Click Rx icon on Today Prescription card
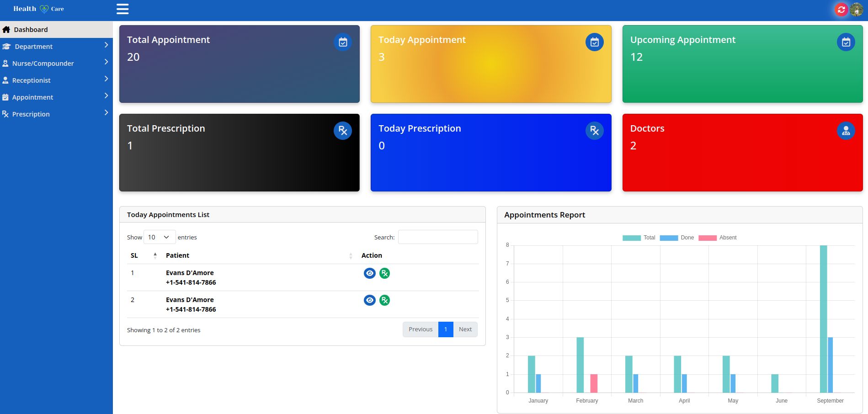The image size is (868, 414). (595, 131)
